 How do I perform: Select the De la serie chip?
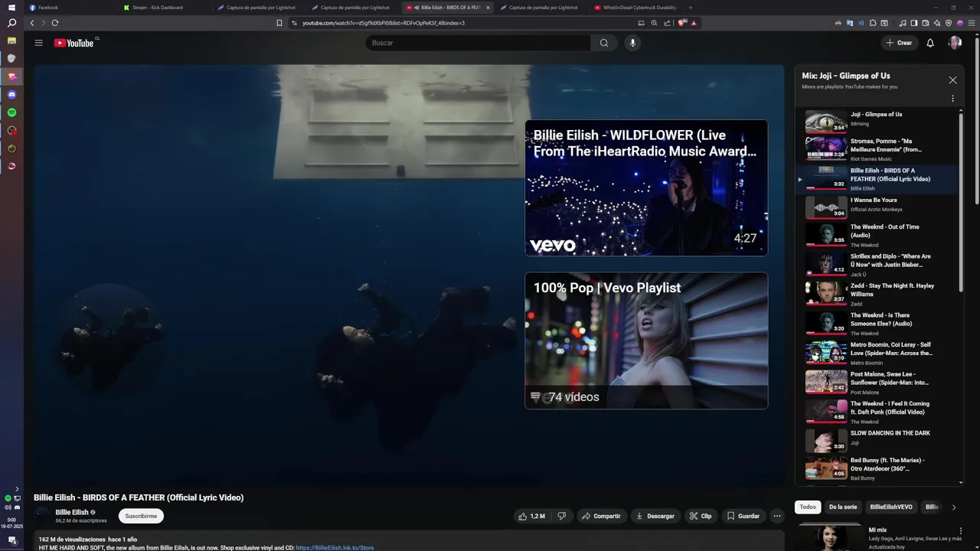(843, 507)
